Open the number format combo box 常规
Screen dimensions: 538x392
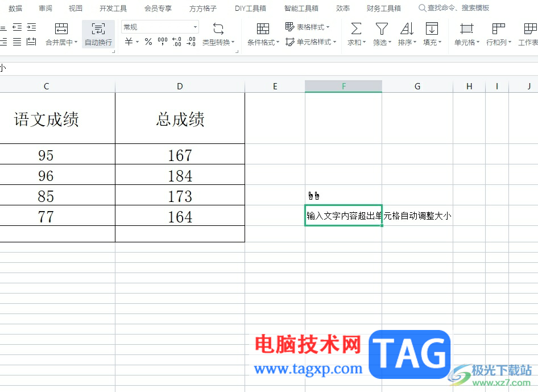pos(160,27)
